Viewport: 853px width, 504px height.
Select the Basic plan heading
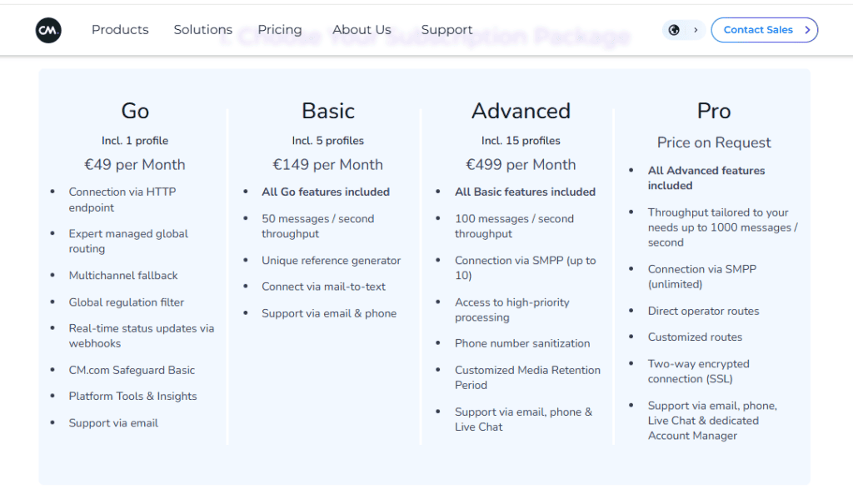328,111
